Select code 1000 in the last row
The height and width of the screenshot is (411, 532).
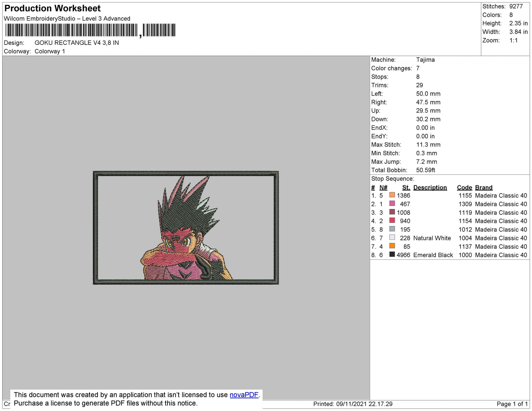pos(465,255)
